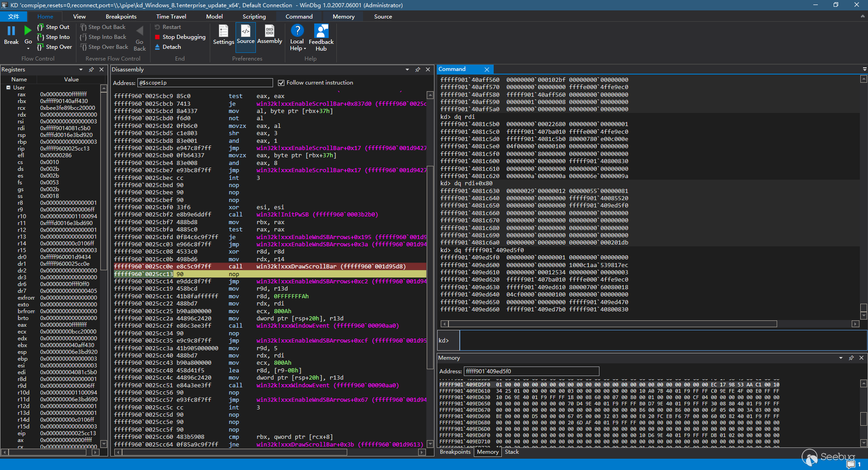
Task: Open the Breakpoints ribbon tab
Action: [x=121, y=17]
